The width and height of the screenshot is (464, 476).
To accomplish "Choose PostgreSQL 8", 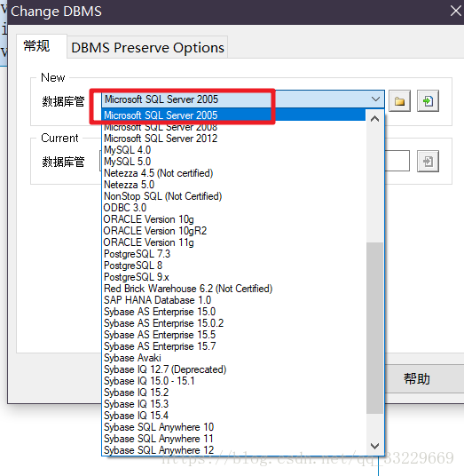I will 233,266.
